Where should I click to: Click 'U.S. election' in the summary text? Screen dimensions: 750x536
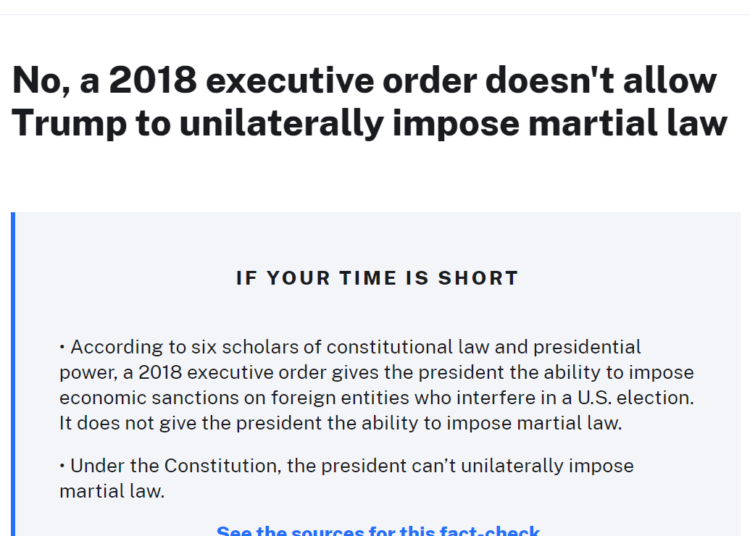click(636, 398)
